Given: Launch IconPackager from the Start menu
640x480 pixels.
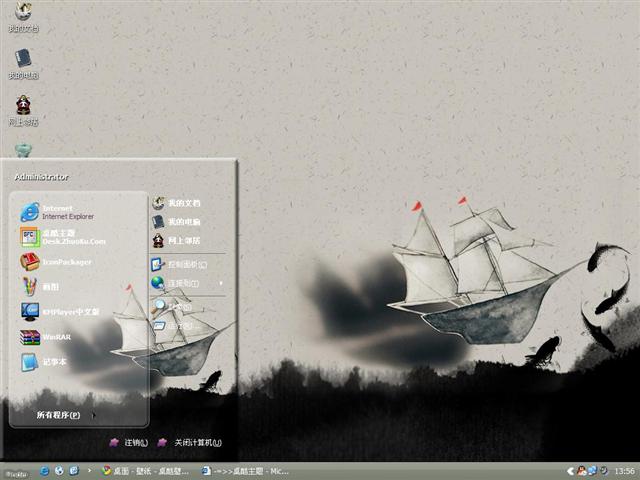Looking at the screenshot, I should 56,262.
